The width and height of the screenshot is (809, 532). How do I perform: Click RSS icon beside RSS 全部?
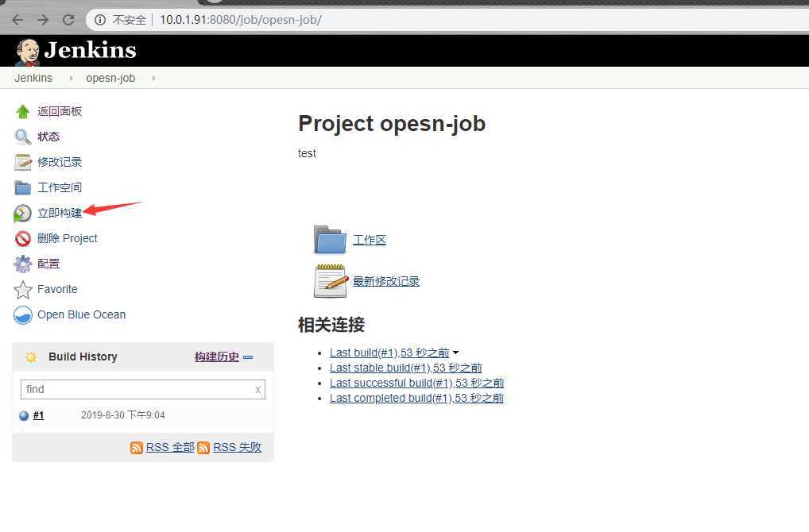tap(137, 448)
